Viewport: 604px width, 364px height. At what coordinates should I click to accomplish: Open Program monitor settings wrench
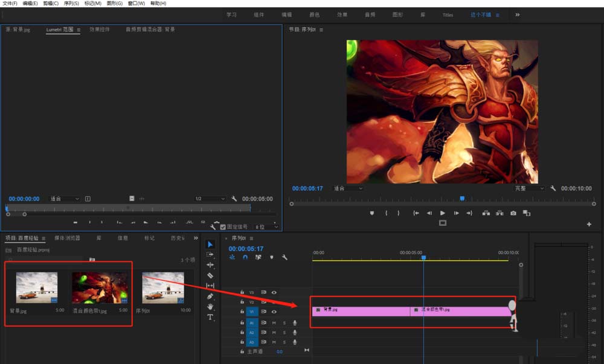(x=553, y=188)
